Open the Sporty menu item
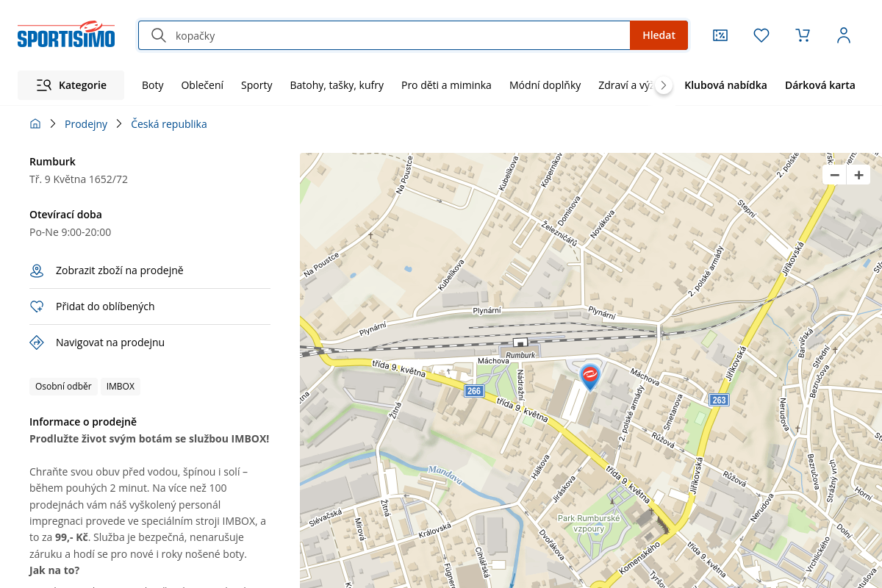 [x=257, y=85]
